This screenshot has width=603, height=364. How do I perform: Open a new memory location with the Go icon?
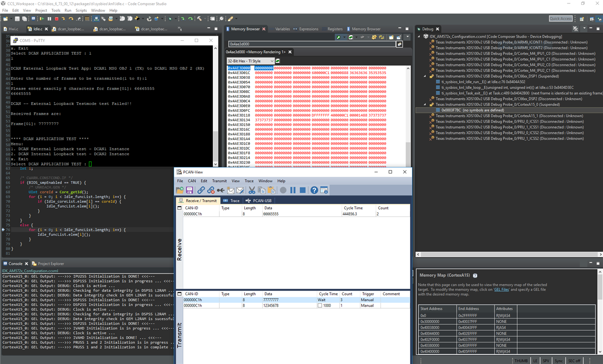pos(399,44)
